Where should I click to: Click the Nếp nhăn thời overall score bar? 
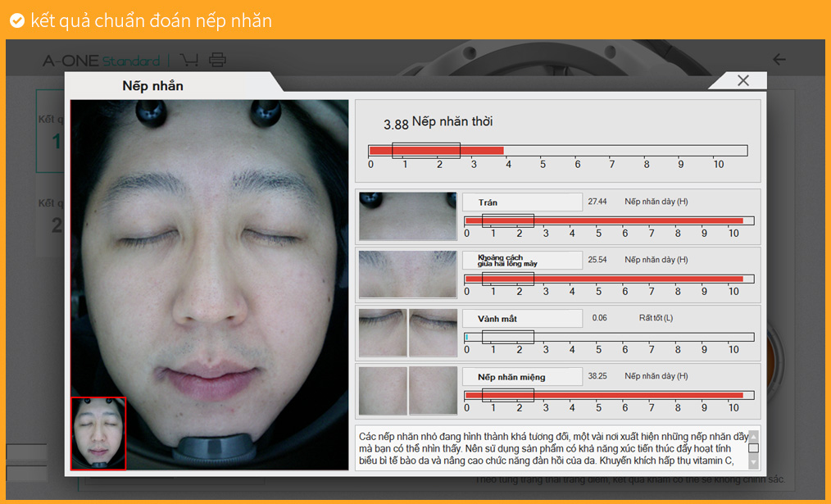click(557, 151)
